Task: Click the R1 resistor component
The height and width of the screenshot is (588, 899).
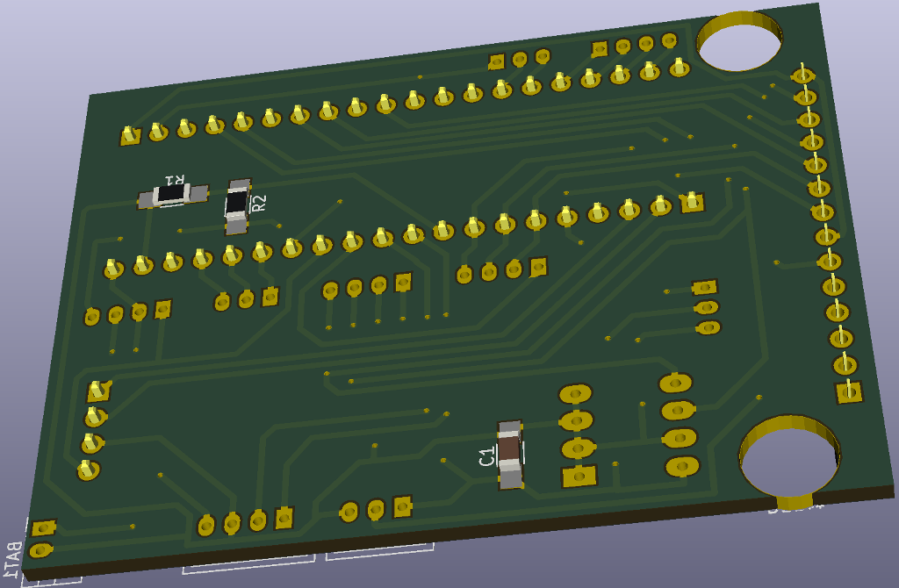Action: (173, 193)
